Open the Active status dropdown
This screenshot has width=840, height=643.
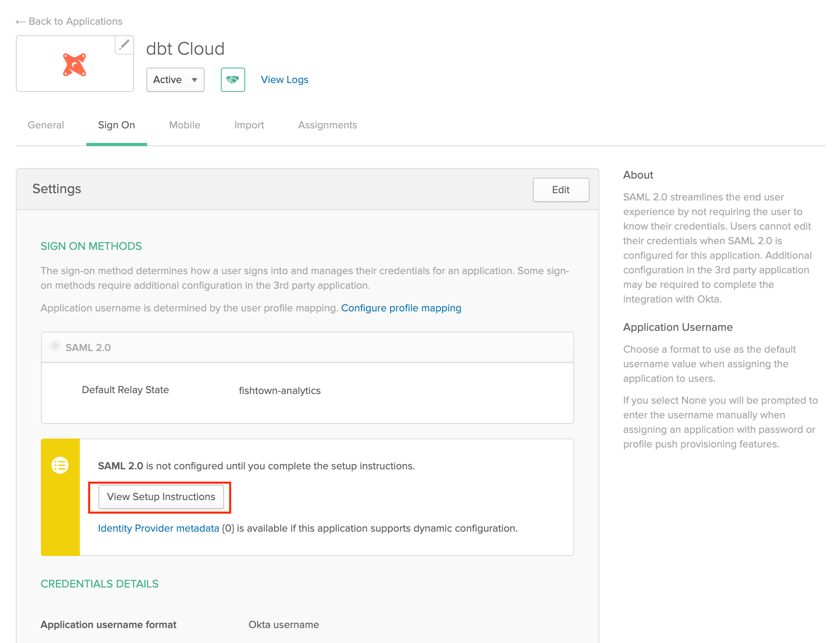(175, 80)
